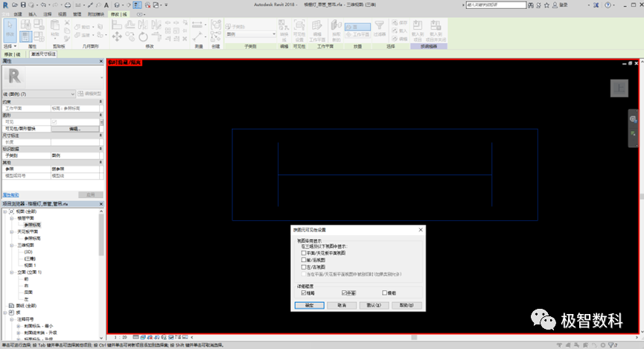Click the Default (D) button in dialog
This screenshot has height=349, width=644.
374,305
